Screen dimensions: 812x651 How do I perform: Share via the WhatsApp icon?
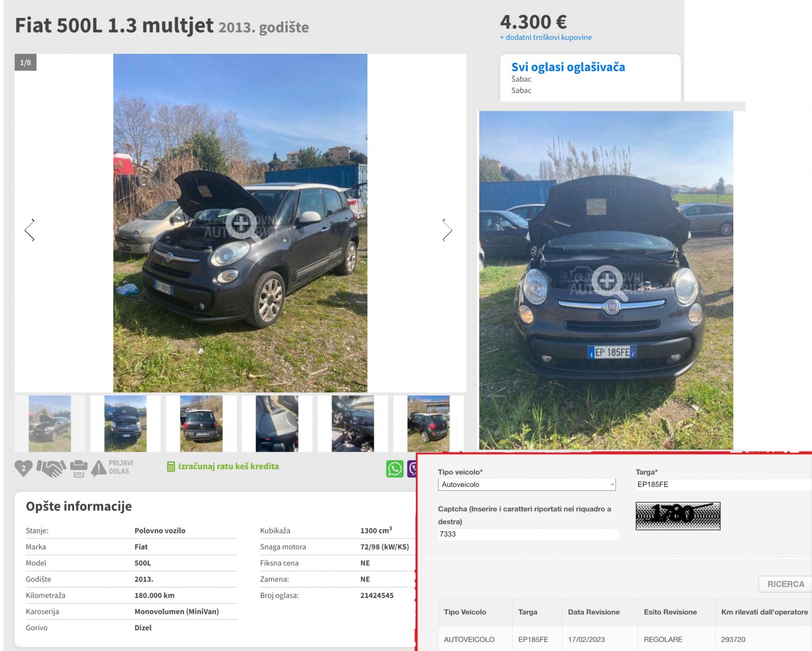point(395,469)
